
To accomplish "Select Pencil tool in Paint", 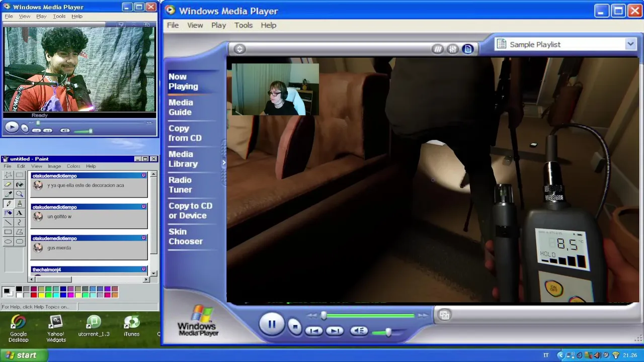I will tap(8, 204).
